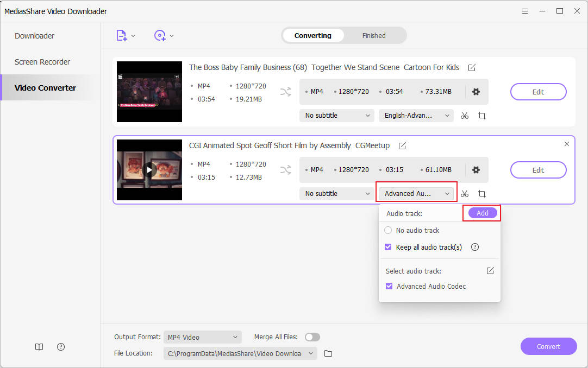Click the user guide book icon
The height and width of the screenshot is (368, 588).
click(39, 346)
